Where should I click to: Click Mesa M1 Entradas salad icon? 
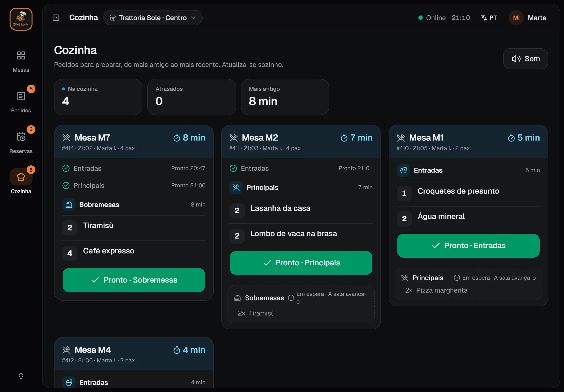[403, 170]
